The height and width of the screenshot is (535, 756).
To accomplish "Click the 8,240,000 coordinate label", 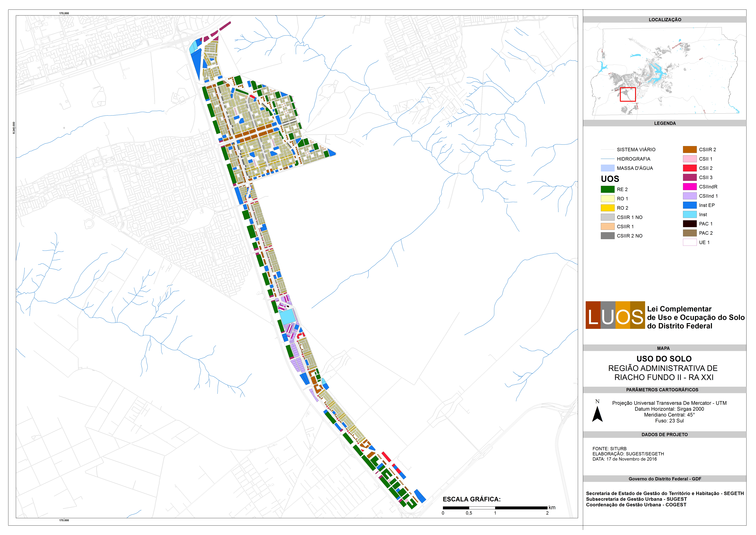I will click(x=14, y=128).
